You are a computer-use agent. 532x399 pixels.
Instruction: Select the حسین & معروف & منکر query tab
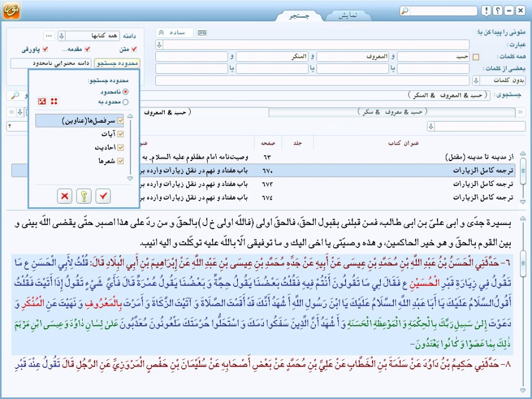pos(392,112)
